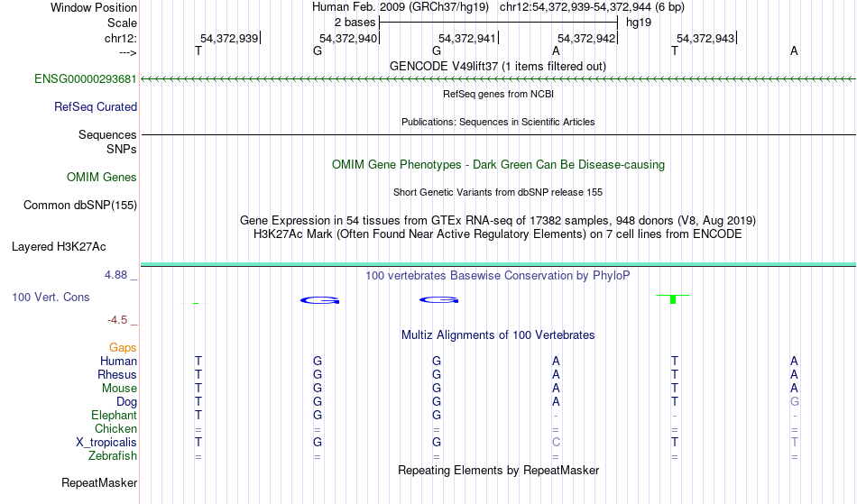The height and width of the screenshot is (504, 857).
Task: Open the RefSeq Curated track label
Action: point(95,107)
